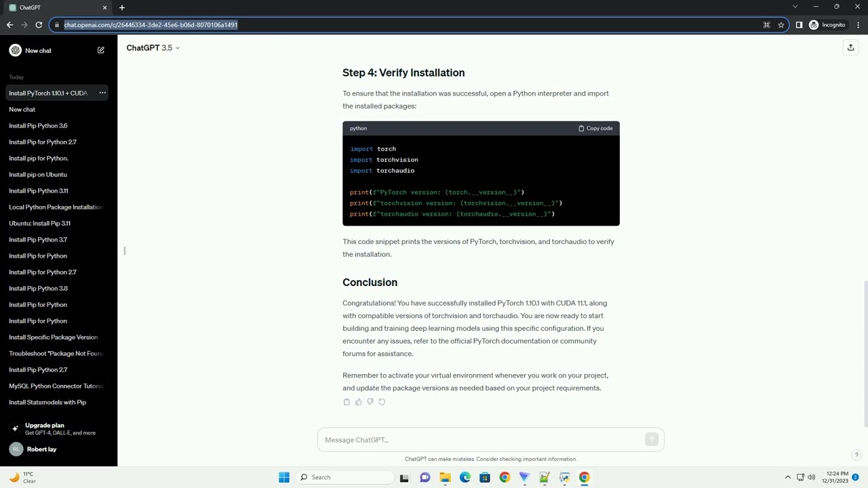Click the send message arrow button
Viewport: 868px width, 488px height.
[652, 440]
